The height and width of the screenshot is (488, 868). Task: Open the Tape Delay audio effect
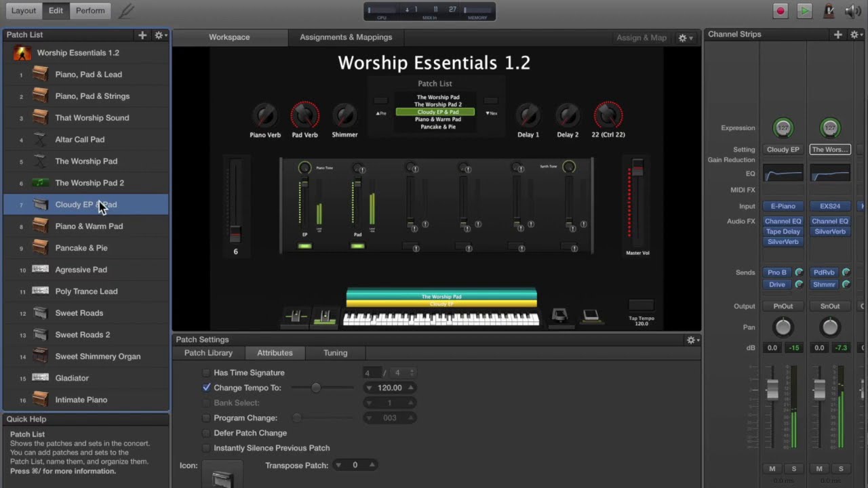[x=783, y=232]
